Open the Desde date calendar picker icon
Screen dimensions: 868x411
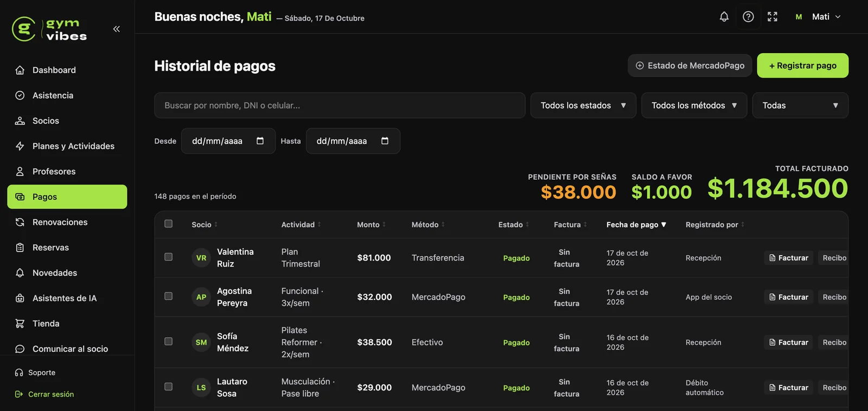[x=260, y=141]
